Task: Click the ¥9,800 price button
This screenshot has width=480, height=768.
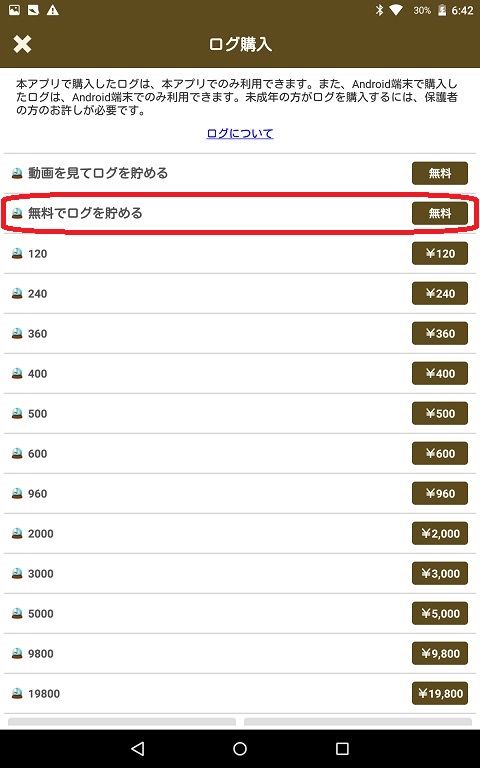Action: point(439,653)
